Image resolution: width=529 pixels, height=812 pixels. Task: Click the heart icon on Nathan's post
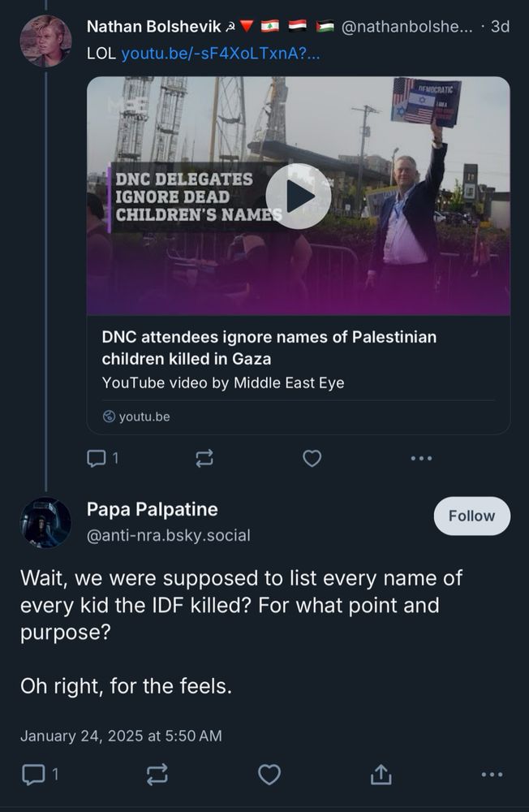(312, 458)
